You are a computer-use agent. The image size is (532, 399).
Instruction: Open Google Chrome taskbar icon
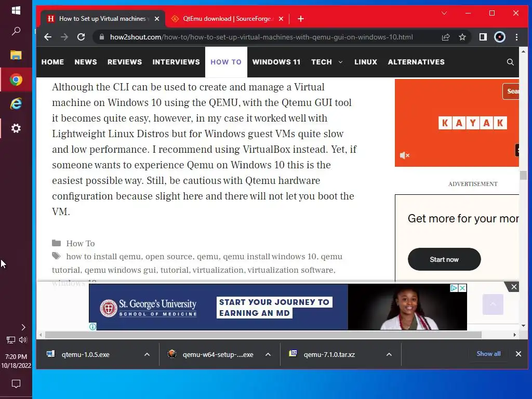(16, 79)
